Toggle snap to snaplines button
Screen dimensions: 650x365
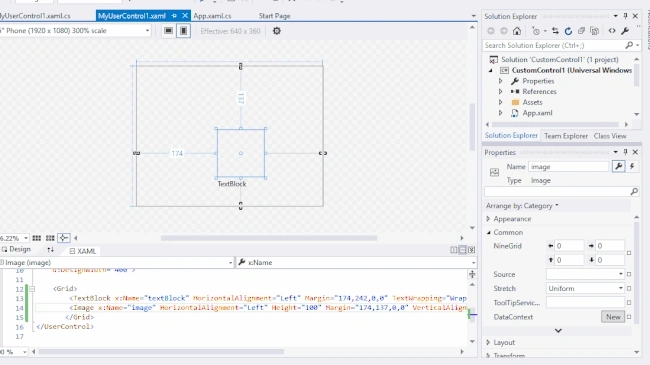tap(63, 238)
